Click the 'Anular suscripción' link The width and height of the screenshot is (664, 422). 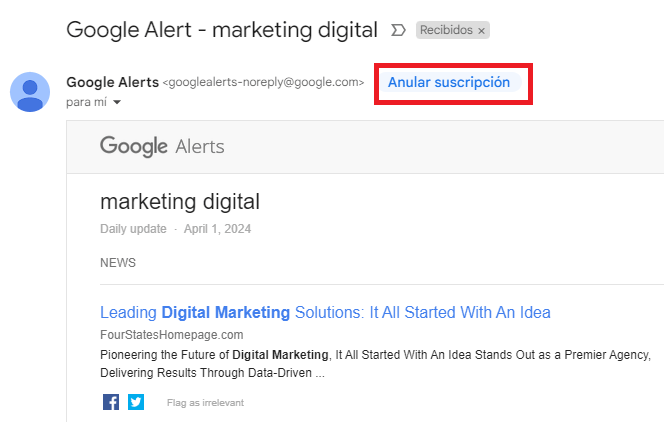(x=449, y=82)
